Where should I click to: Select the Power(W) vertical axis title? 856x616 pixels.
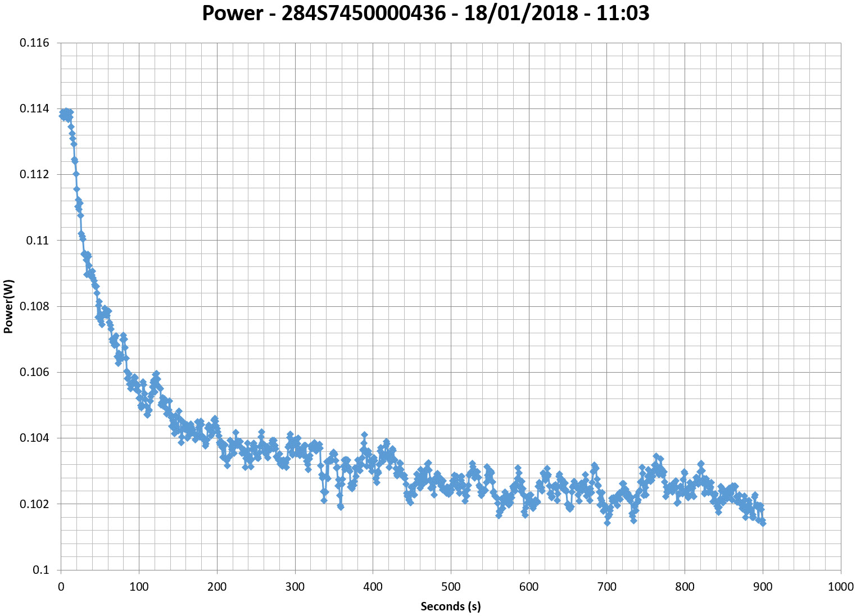(x=8, y=306)
